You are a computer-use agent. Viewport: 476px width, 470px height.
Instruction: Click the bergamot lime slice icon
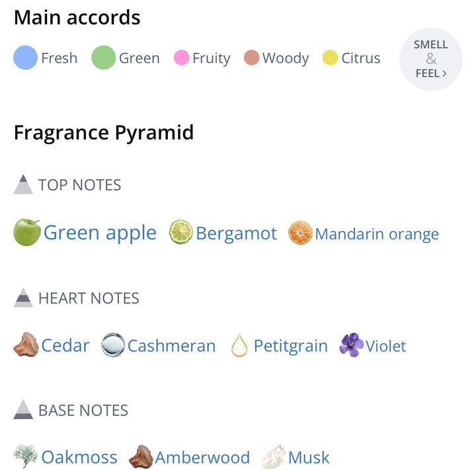point(180,232)
